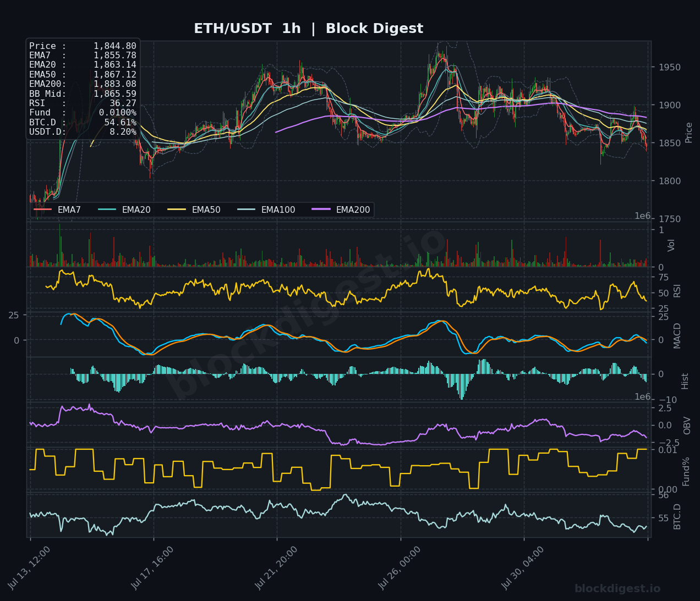Click the 1800 price axis tick

(x=669, y=181)
